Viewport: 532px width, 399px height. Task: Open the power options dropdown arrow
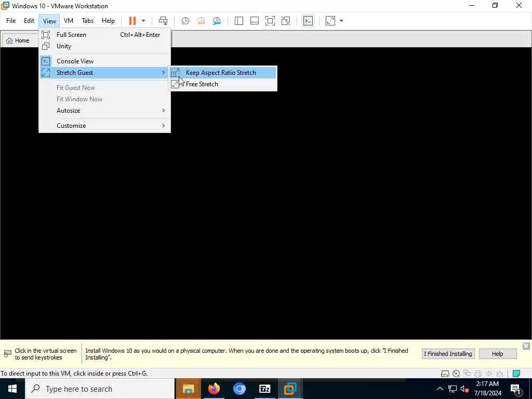(143, 21)
